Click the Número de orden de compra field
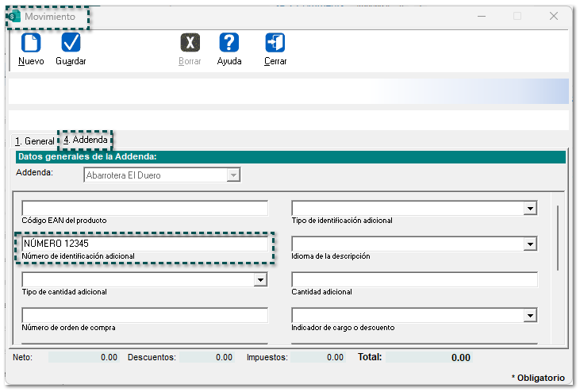 pyautogui.click(x=144, y=316)
